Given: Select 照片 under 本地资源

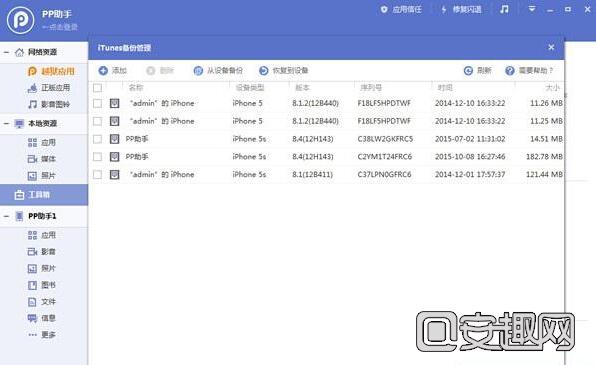Looking at the screenshot, I should click(42, 176).
